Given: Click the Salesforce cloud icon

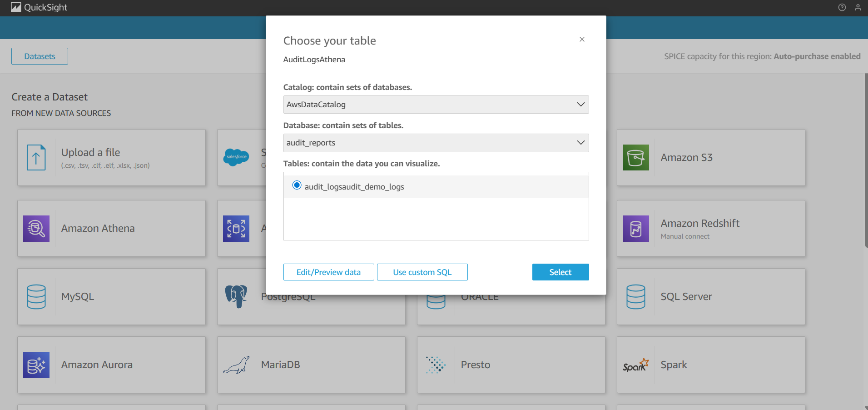Looking at the screenshot, I should 236,157.
